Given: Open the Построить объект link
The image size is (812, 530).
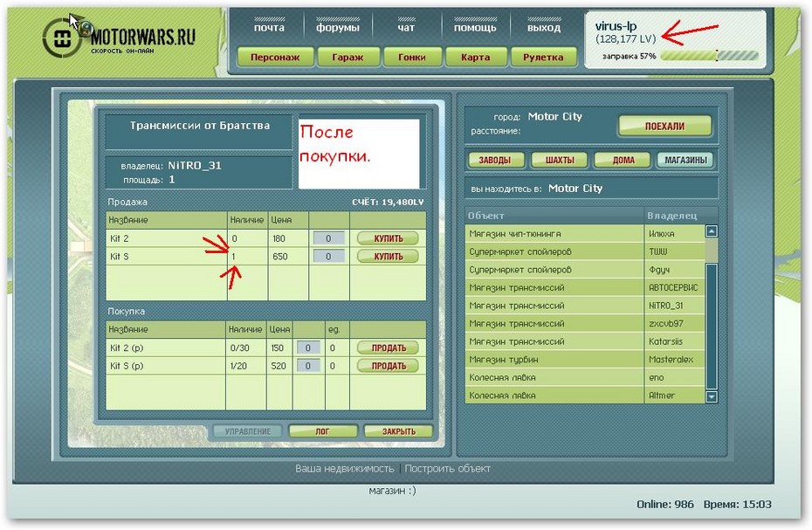Looking at the screenshot, I should pos(447,468).
